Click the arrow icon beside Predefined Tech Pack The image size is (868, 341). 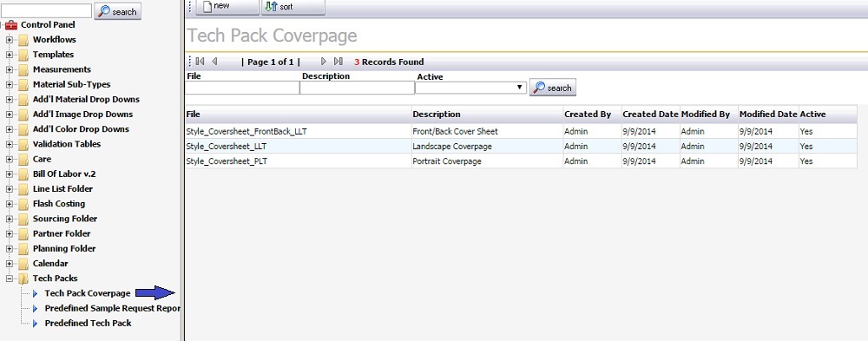click(x=35, y=324)
